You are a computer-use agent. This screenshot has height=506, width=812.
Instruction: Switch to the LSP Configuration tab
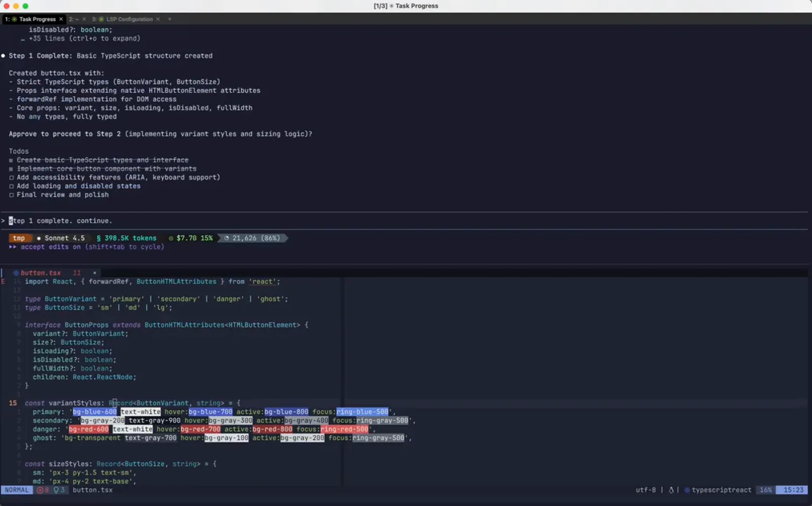click(125, 19)
